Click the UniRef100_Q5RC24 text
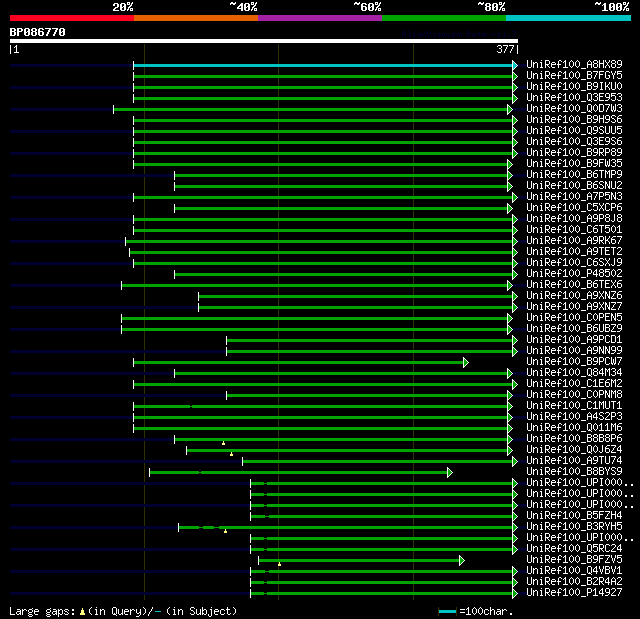The height and width of the screenshot is (619, 640). (574, 549)
